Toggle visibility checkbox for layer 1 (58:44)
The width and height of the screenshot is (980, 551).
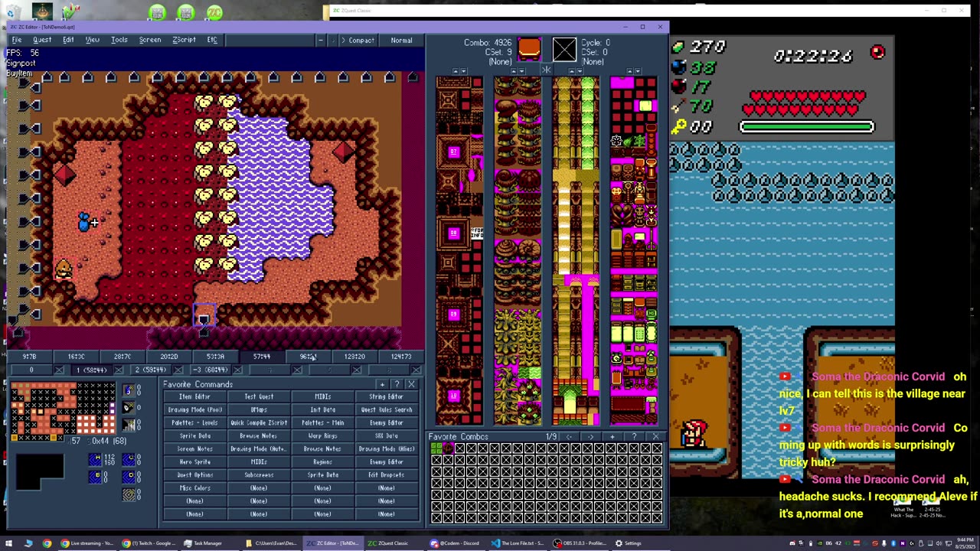(x=119, y=370)
